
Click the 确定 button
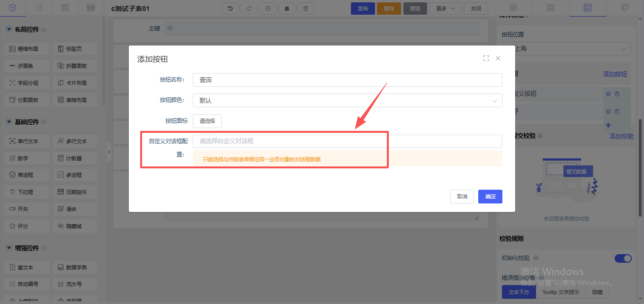coord(490,196)
